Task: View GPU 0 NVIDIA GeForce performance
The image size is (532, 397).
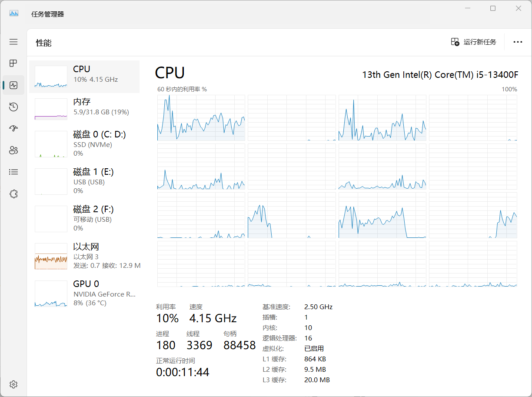Action: [85, 293]
